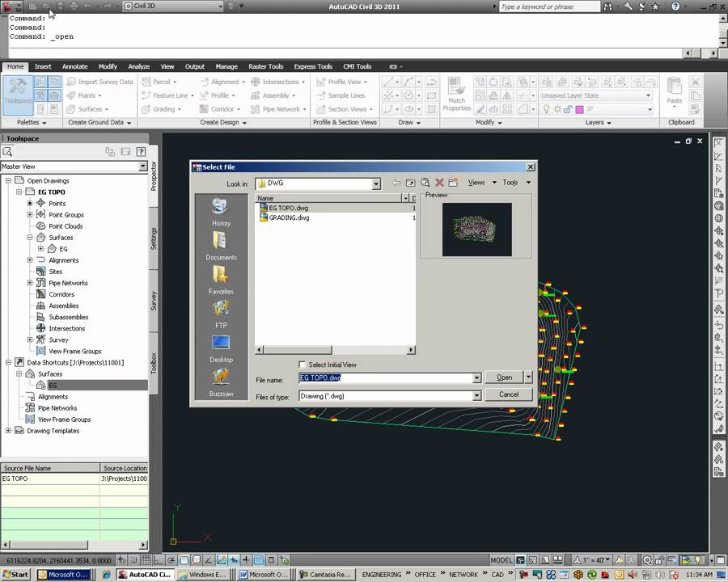Screen dimensions: 728x582
Task: Switch to Insert ribbon tab
Action: 43,66
